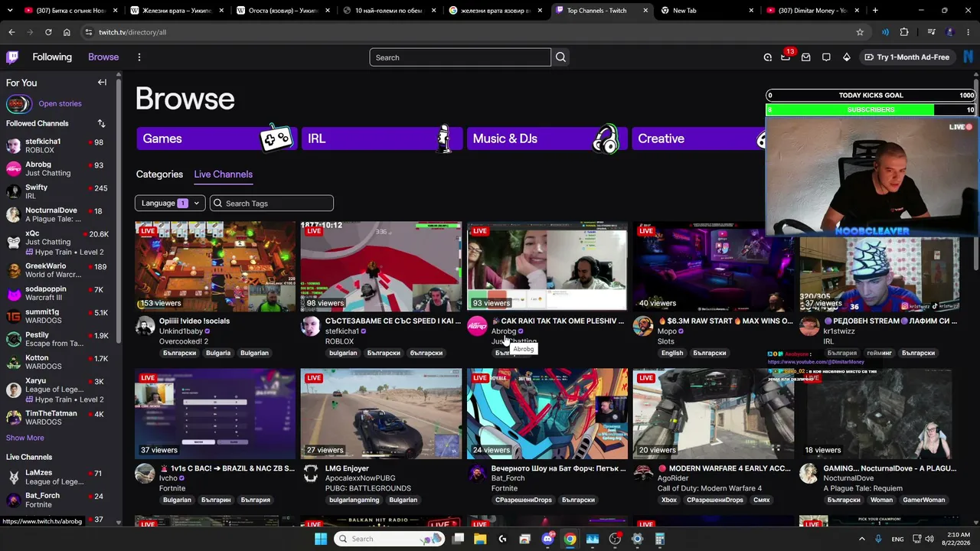Open the Browse nav item
The image size is (980, 551).
tap(103, 57)
